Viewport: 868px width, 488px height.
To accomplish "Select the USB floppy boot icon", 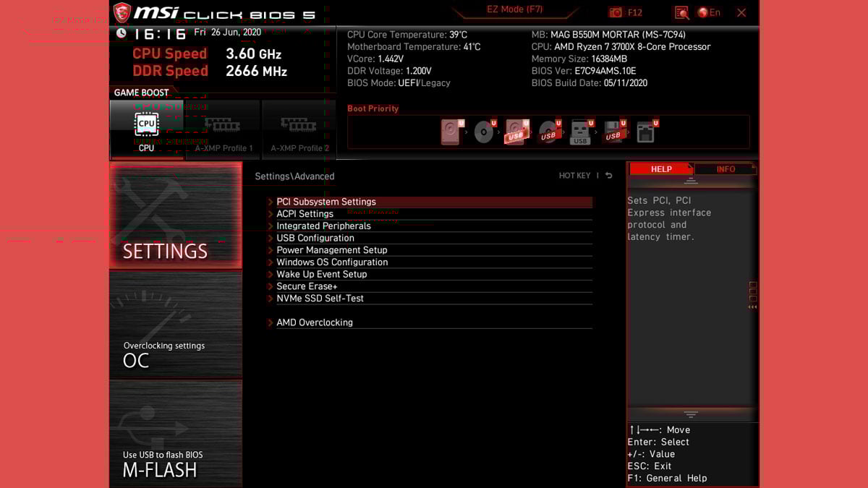I will (x=614, y=132).
